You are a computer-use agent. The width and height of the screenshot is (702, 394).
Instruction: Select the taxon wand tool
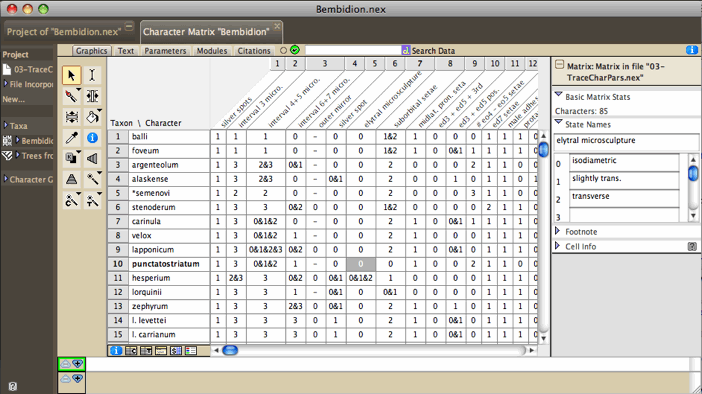coord(92,200)
